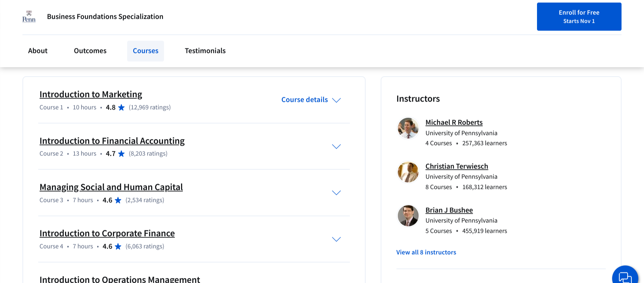644x283 pixels.
Task: Click View all 8 instructors link
Action: click(x=426, y=252)
